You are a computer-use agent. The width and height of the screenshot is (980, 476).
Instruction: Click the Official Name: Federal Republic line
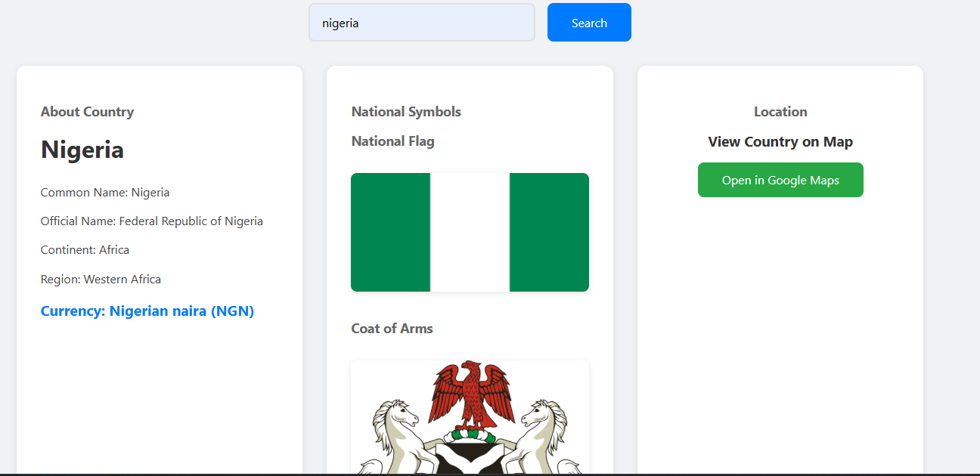(152, 221)
